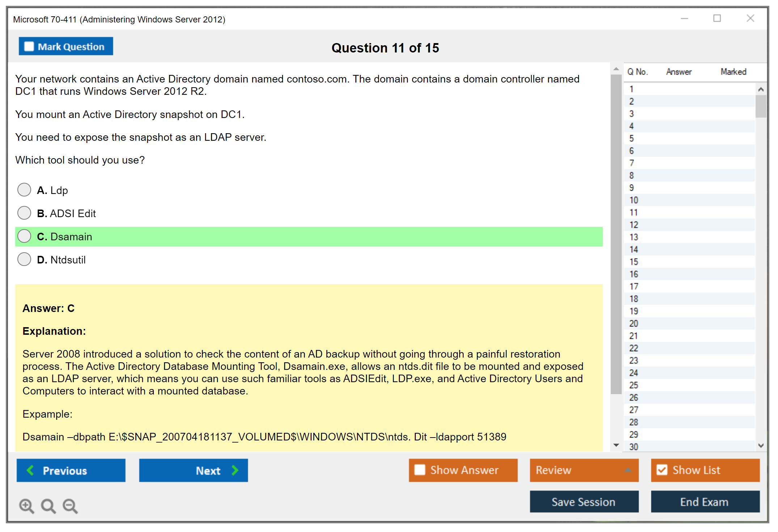Jump to question 22 in list
The height and width of the screenshot is (532, 778).
634,348
